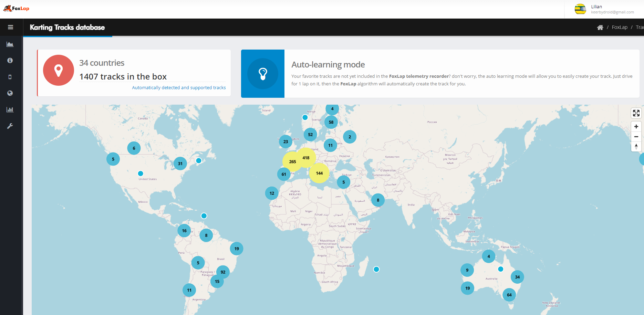Screen dimensions: 644x315
Task: Select the globe sidebar icon
Action: (x=10, y=93)
